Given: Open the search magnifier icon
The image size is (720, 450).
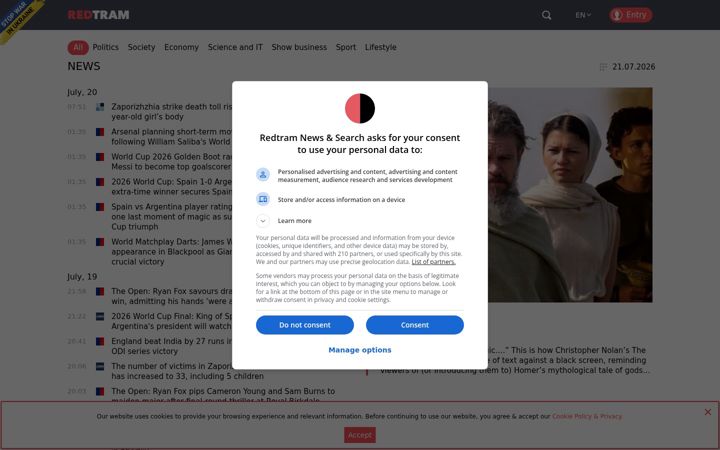Looking at the screenshot, I should (546, 15).
